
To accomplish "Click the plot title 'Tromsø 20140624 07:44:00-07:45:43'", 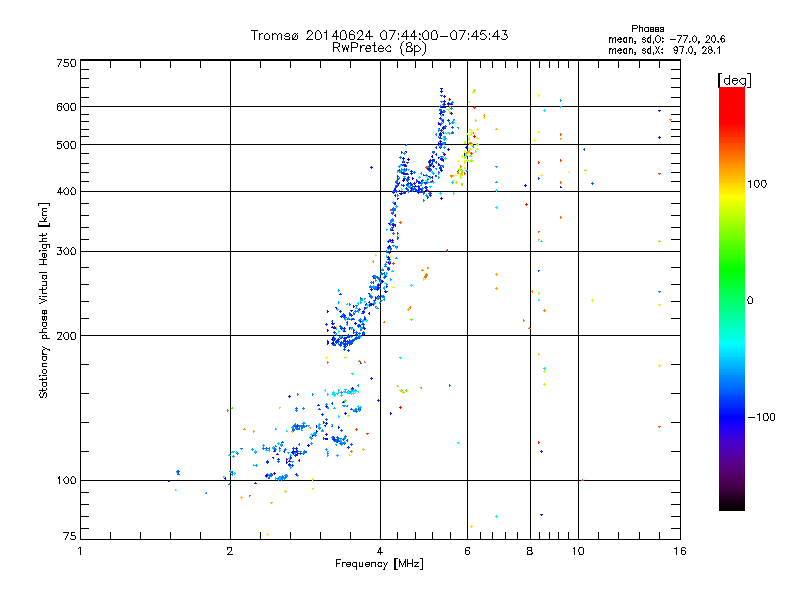I will (379, 35).
